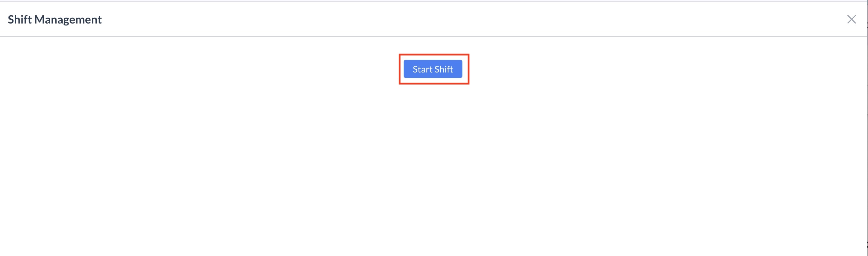The image size is (868, 256).
Task: Begin a new shift with Start Shift
Action: [x=433, y=69]
